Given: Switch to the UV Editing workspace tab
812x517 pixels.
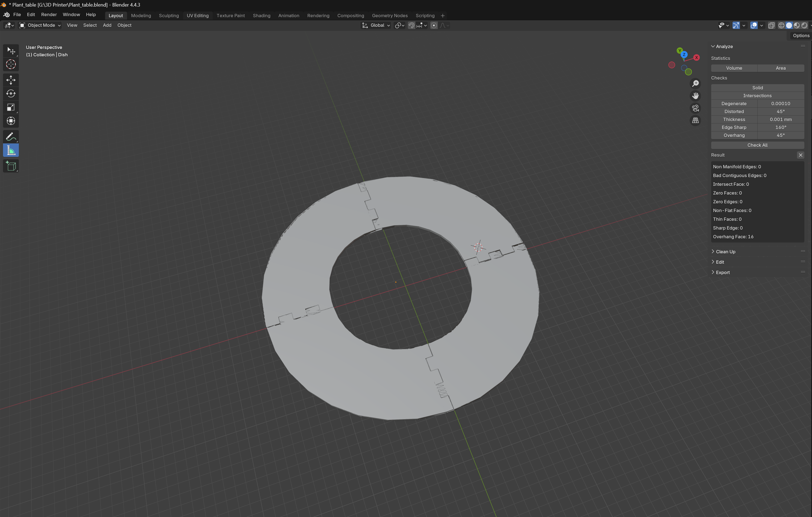Looking at the screenshot, I should tap(198, 16).
